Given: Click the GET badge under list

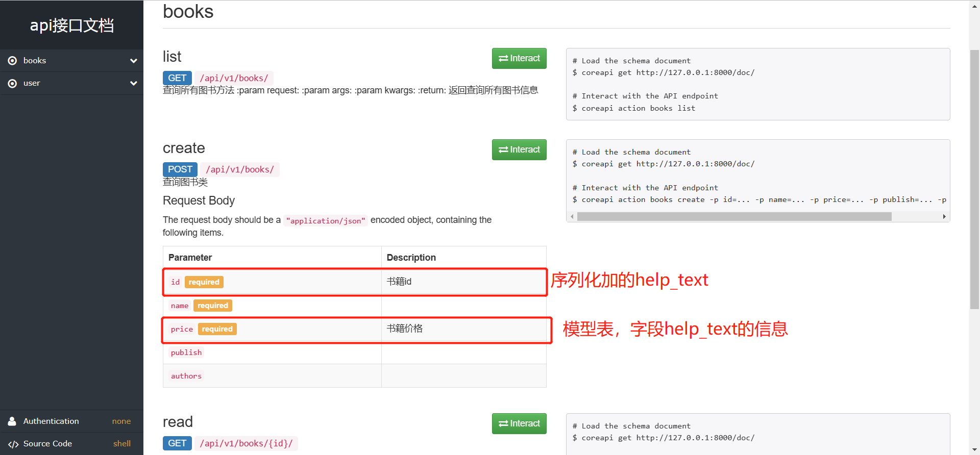Looking at the screenshot, I should click(177, 78).
